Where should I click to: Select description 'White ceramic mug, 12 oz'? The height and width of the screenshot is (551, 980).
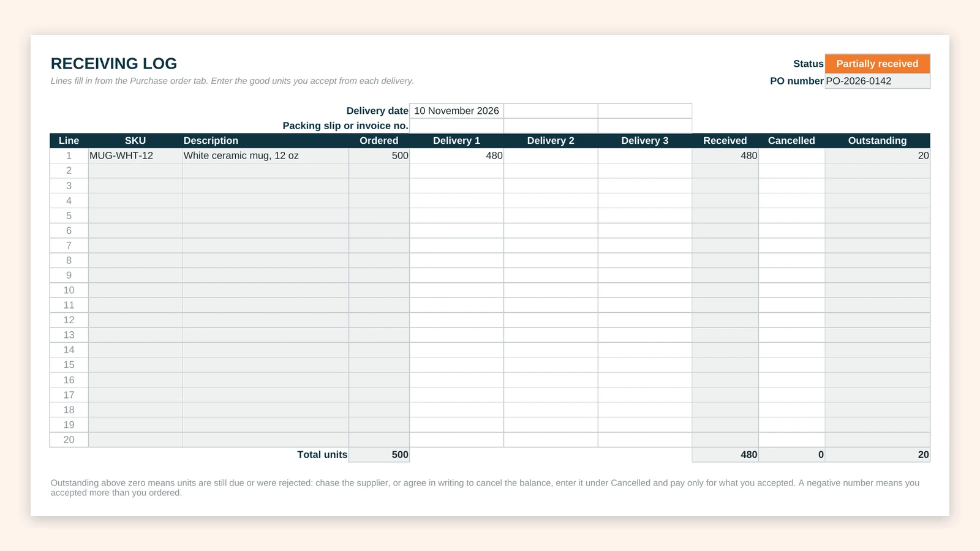point(266,156)
